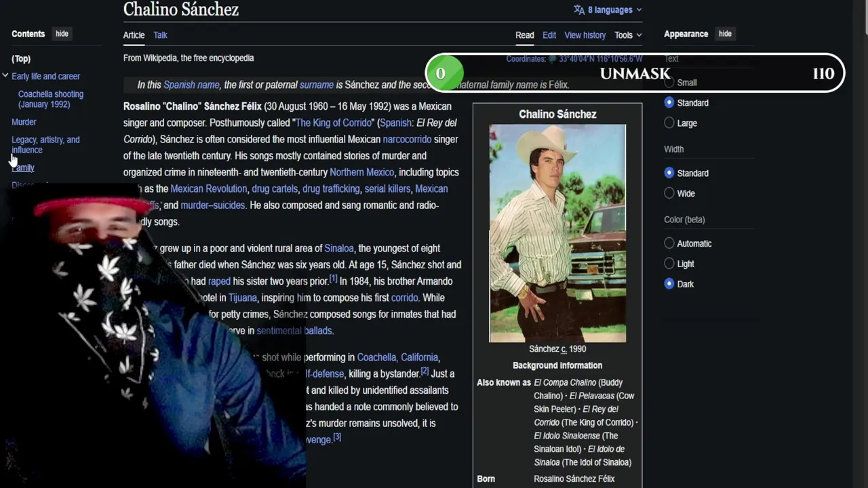This screenshot has width=868, height=488.
Task: Open the Spanish language link
Action: [x=395, y=123]
